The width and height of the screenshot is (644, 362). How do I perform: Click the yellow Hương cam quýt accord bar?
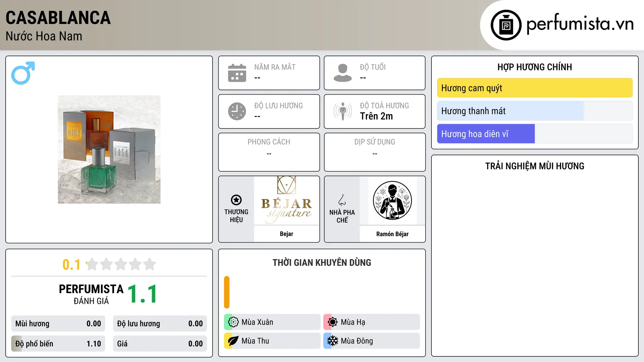pyautogui.click(x=535, y=88)
